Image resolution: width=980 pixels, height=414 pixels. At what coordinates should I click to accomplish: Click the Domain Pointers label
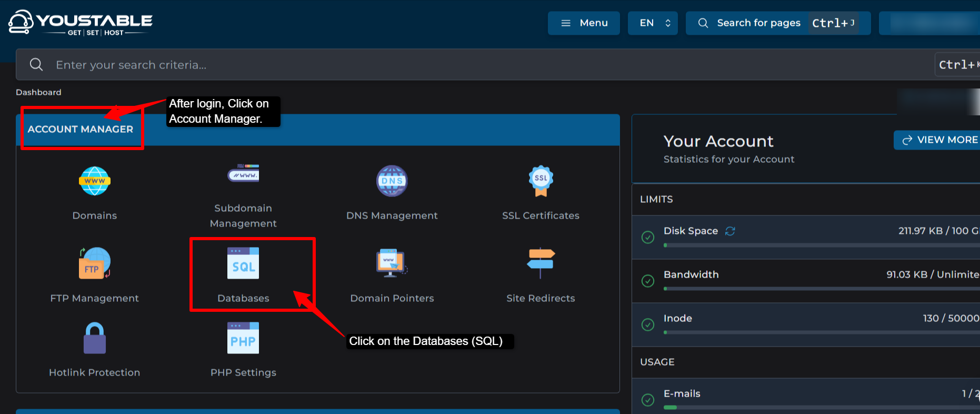392,298
